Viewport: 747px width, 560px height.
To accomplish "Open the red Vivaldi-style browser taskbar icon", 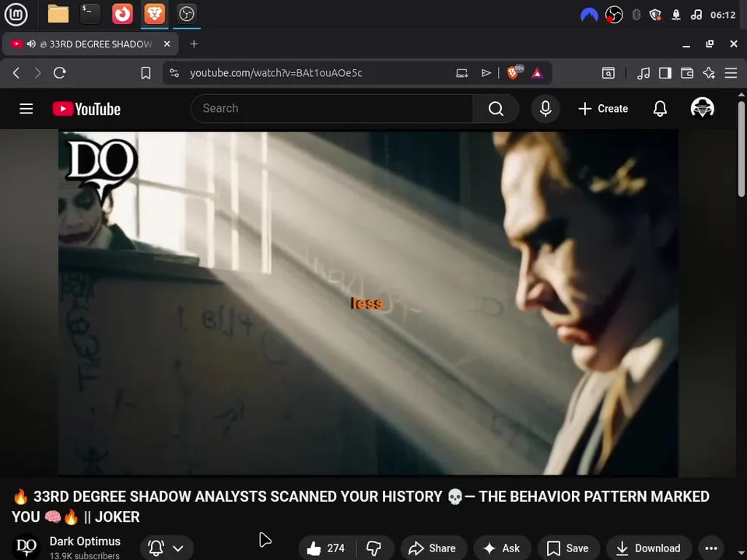I will (122, 14).
